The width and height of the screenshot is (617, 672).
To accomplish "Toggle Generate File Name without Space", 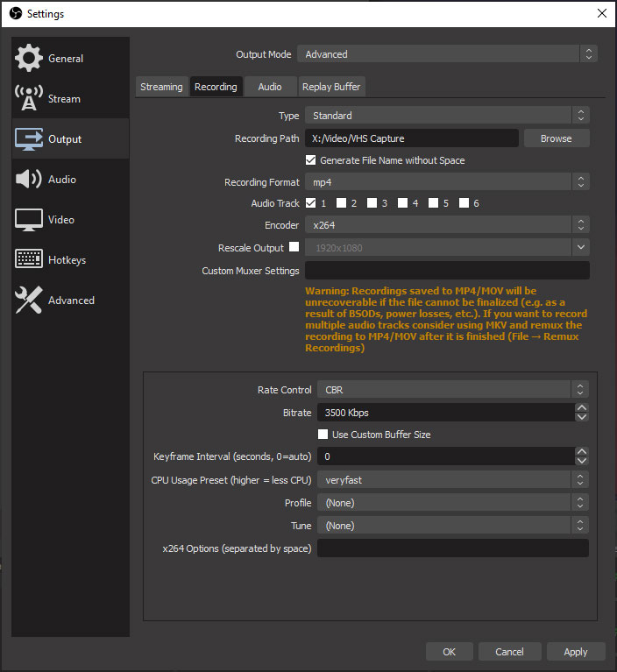I will pos(310,160).
